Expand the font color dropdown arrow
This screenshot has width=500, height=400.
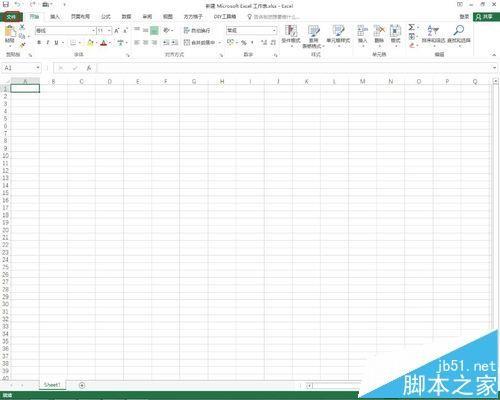110,43
